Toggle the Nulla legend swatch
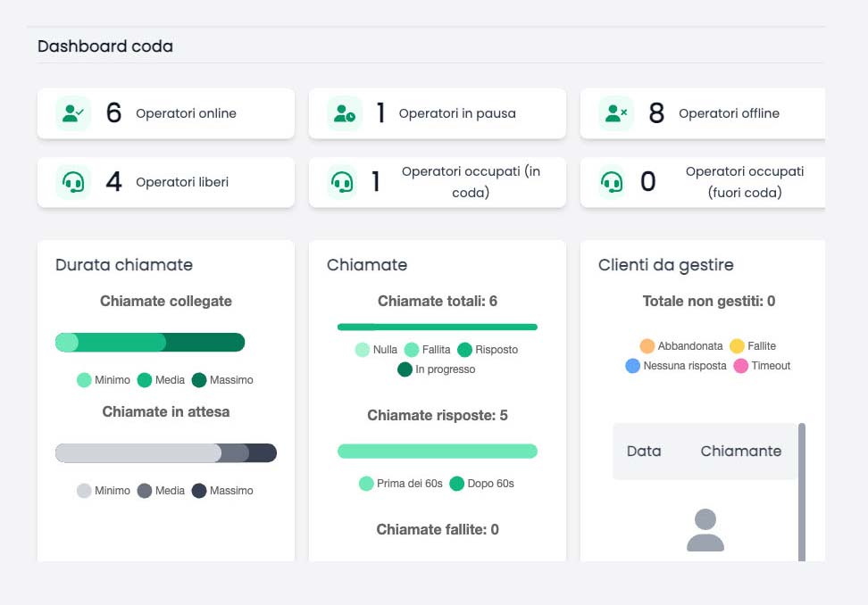The width and height of the screenshot is (868, 605). coord(362,350)
